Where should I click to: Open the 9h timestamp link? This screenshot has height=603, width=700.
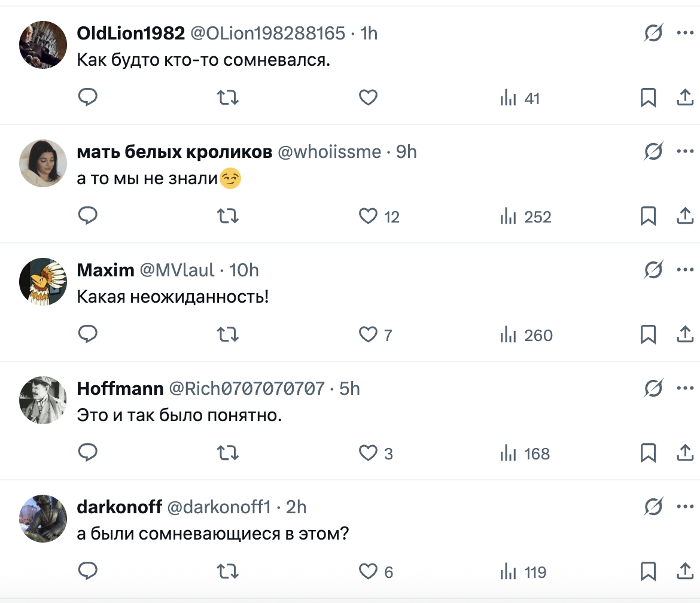(406, 152)
